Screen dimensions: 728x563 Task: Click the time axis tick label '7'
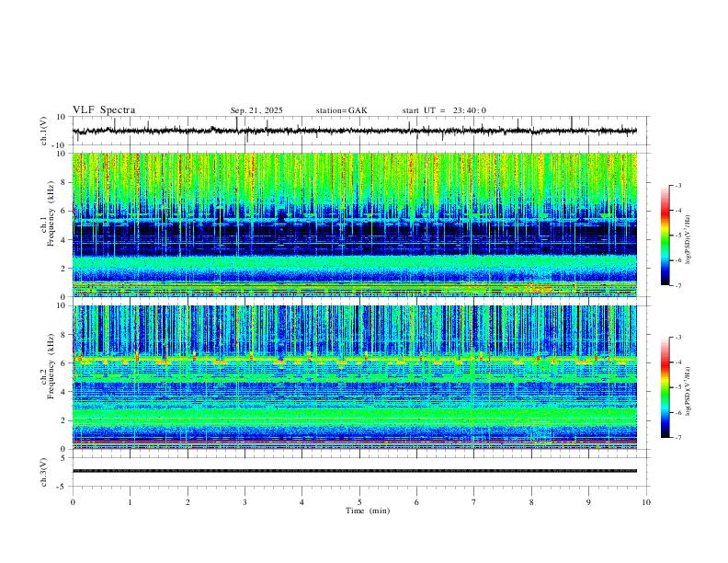pos(474,502)
